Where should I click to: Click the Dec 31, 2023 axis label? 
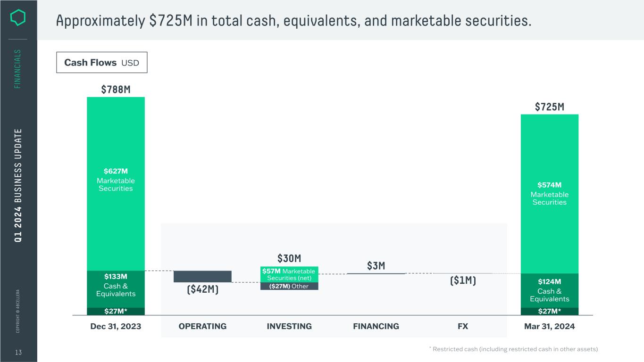[x=116, y=326]
